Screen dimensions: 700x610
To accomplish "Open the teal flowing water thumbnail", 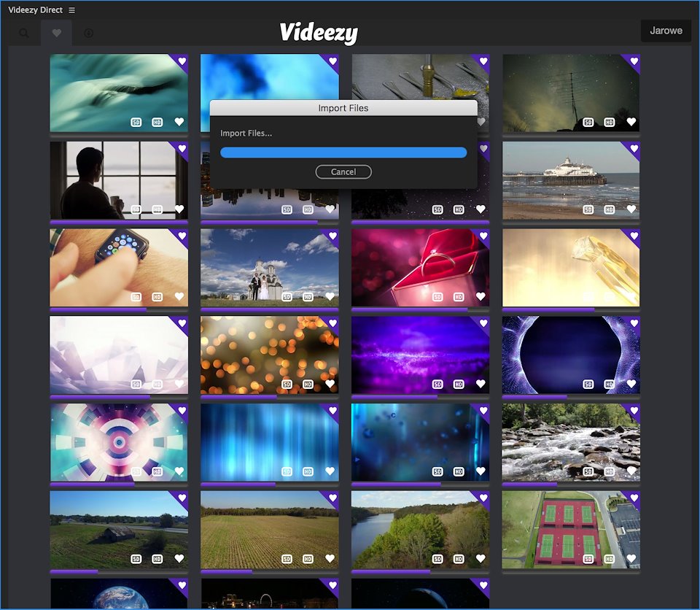I will (119, 93).
